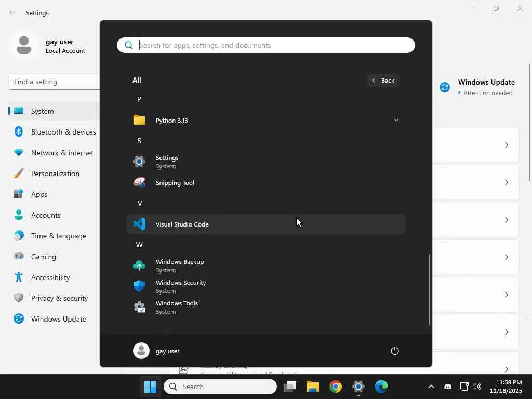Click the taskbar Search box
Screen dimensions: 532x399
[220, 387]
